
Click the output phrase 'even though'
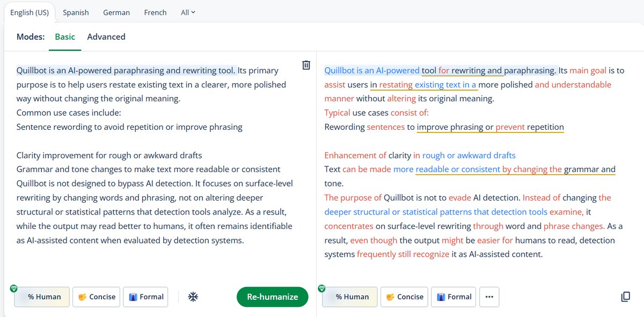pyautogui.click(x=374, y=240)
